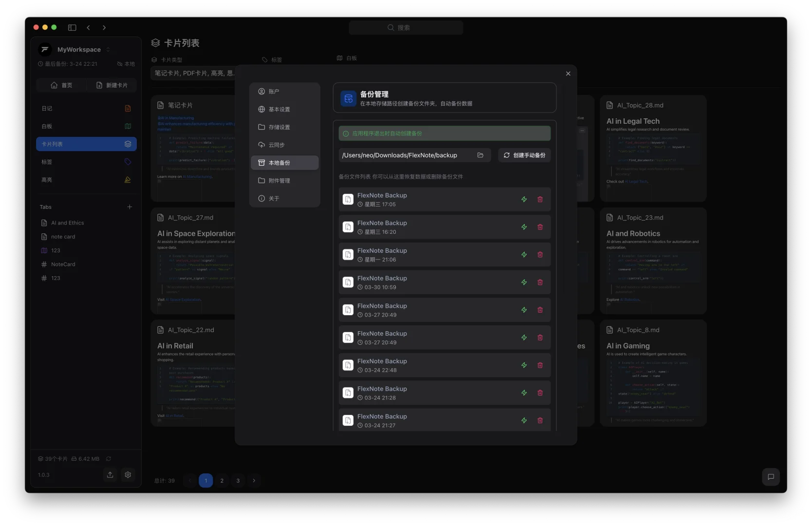812x526 pixels.
Task: Select 卡片列表 in sidebar
Action: pos(86,144)
